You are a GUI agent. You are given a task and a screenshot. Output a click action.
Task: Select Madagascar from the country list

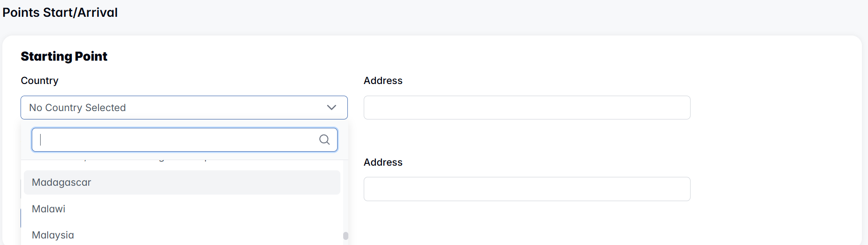(62, 182)
